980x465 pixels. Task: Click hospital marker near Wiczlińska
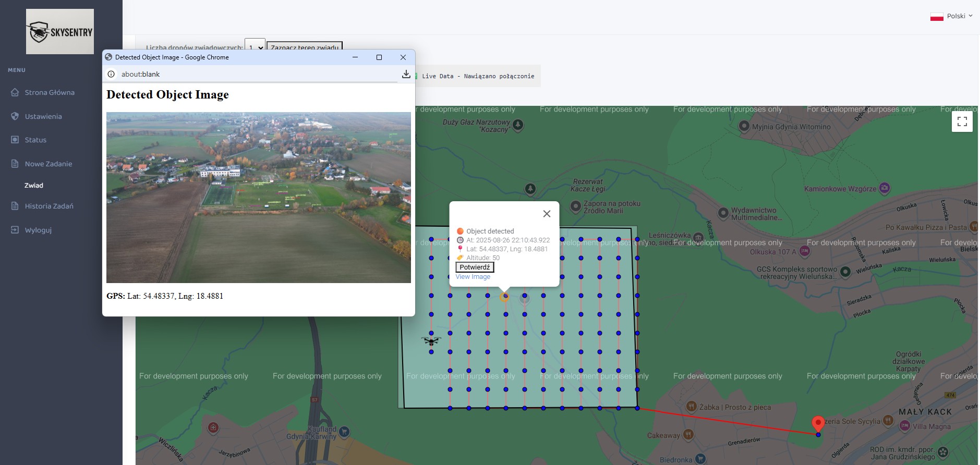point(213,428)
